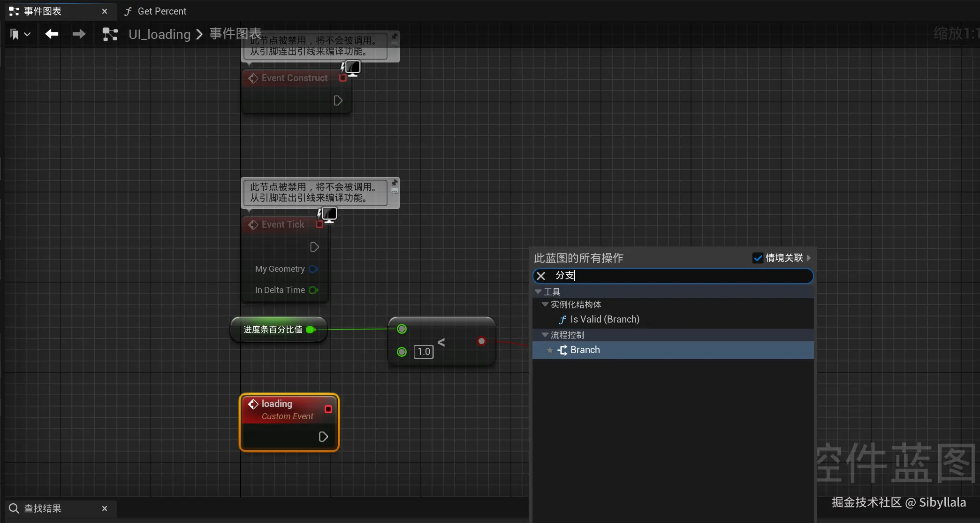Viewport: 980px width, 523px height.
Task: Click the My Geometry blue pin
Action: pyautogui.click(x=313, y=269)
